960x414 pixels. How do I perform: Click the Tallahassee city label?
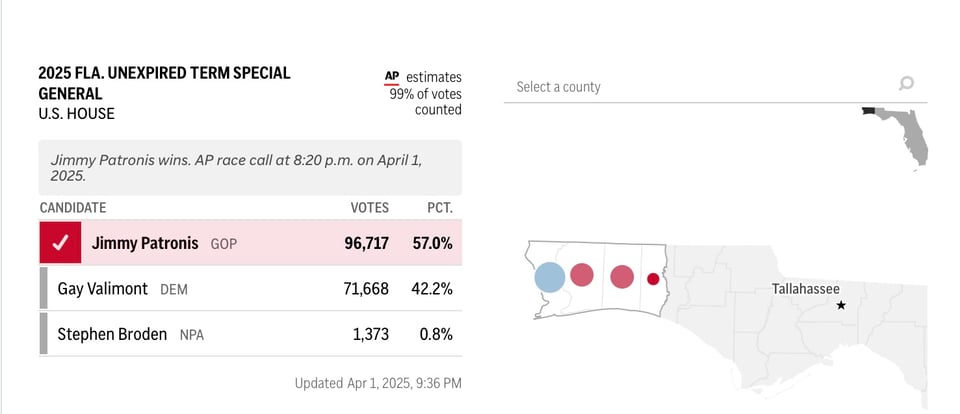point(805,288)
